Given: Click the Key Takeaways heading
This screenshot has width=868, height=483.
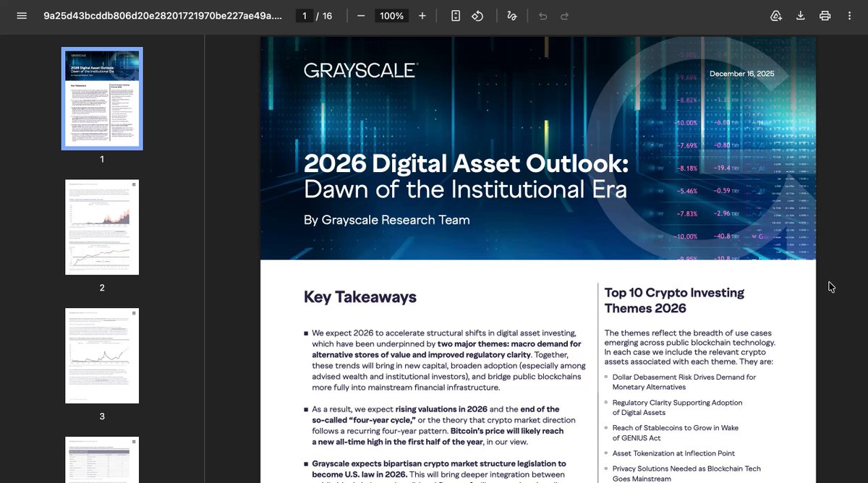Looking at the screenshot, I should 360,297.
